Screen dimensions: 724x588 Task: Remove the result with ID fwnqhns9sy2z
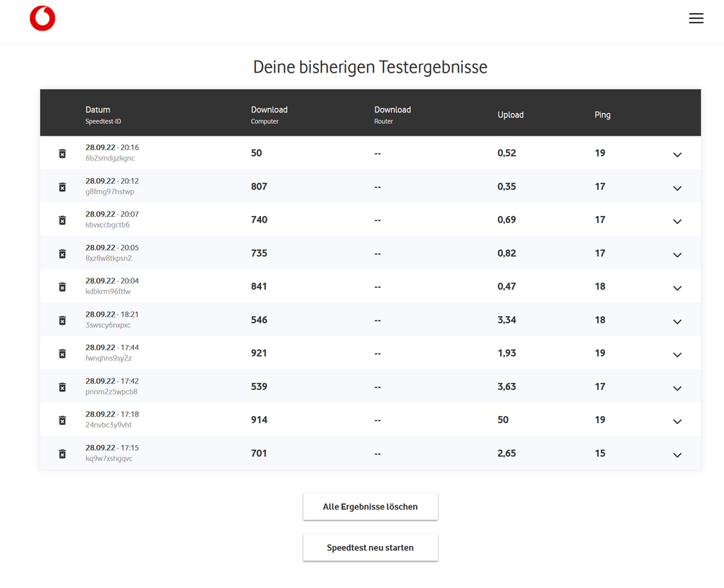[x=62, y=354]
